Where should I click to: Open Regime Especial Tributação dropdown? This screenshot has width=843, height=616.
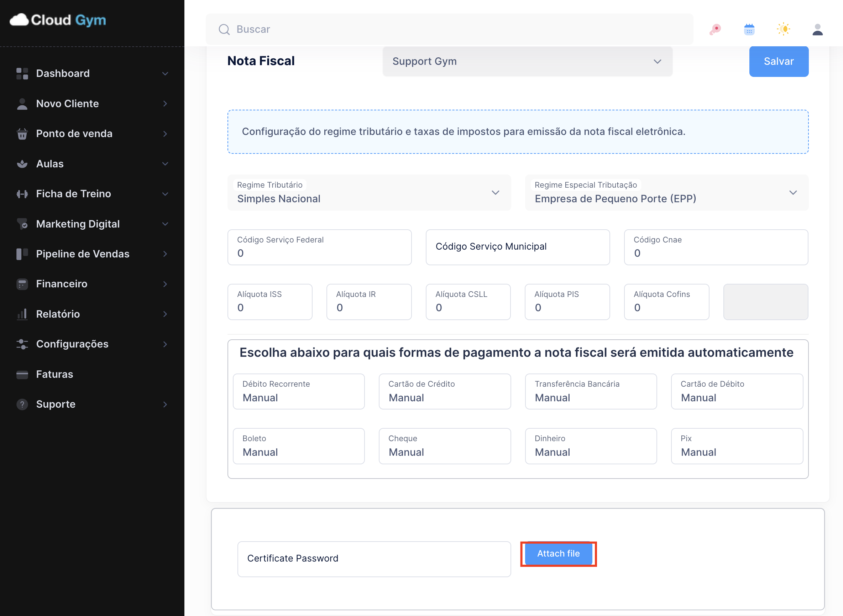(x=666, y=193)
